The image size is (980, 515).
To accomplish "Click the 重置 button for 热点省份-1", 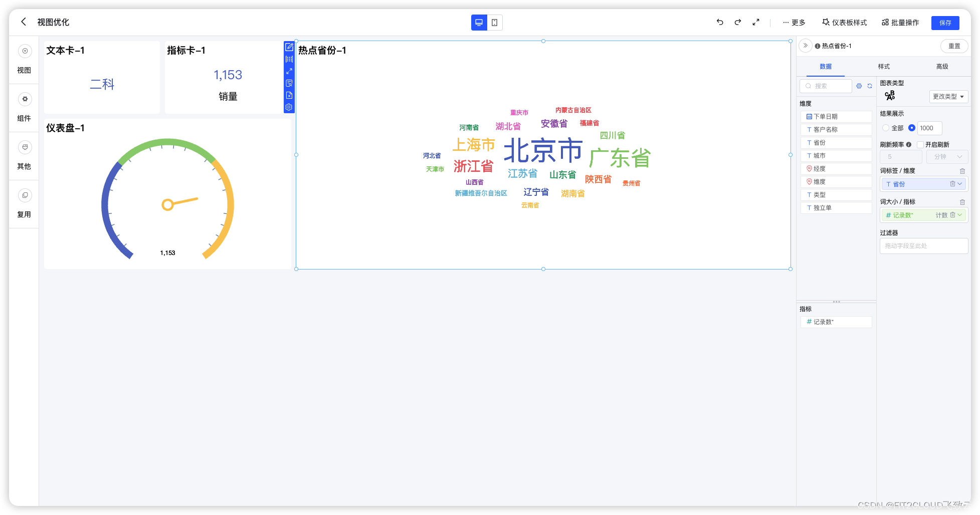I will [954, 46].
